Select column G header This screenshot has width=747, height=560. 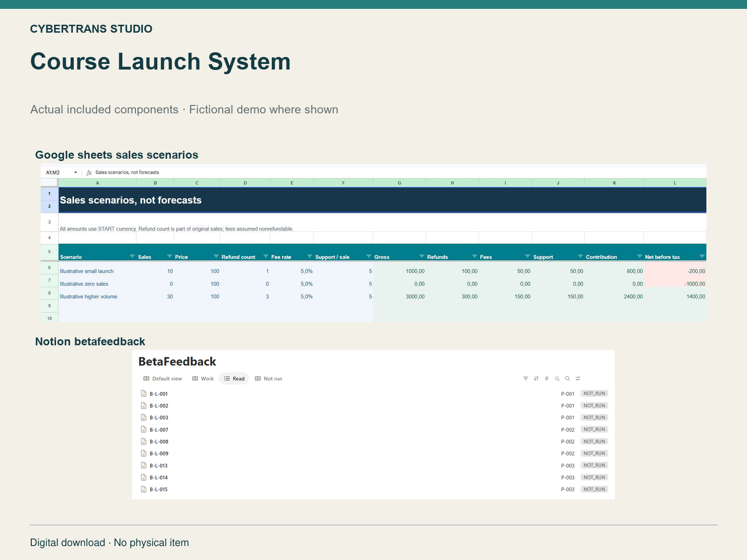coord(400,183)
